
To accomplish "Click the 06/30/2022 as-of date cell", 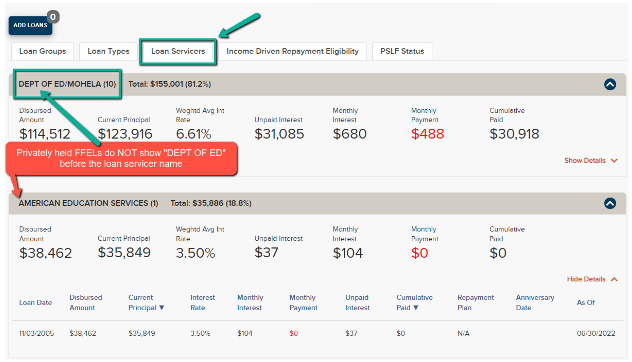I will pos(596,333).
